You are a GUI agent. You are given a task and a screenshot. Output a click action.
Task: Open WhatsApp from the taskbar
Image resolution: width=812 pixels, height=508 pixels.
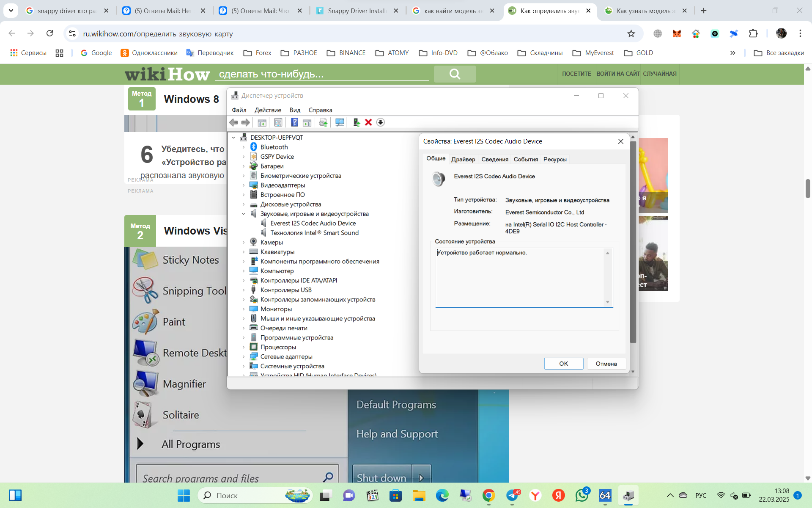(x=582, y=495)
